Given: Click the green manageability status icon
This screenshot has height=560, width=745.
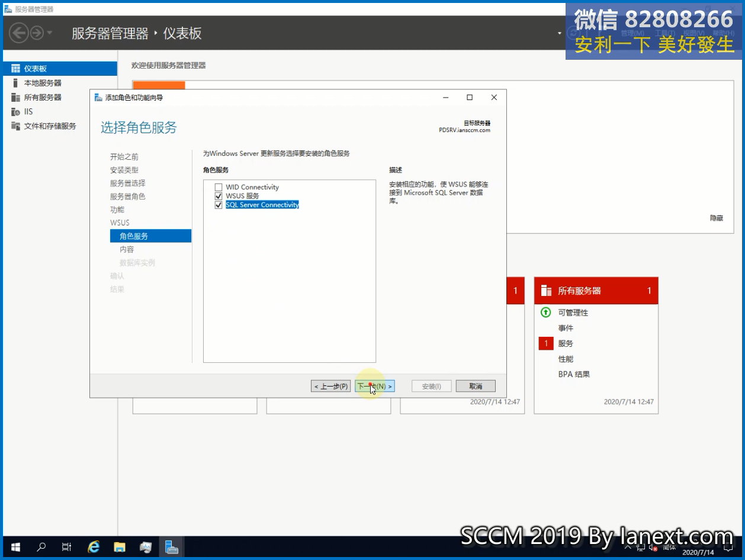Looking at the screenshot, I should (x=546, y=313).
